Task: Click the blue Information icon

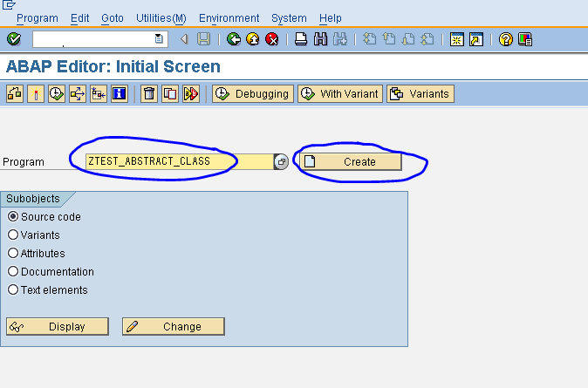Action: coord(120,93)
